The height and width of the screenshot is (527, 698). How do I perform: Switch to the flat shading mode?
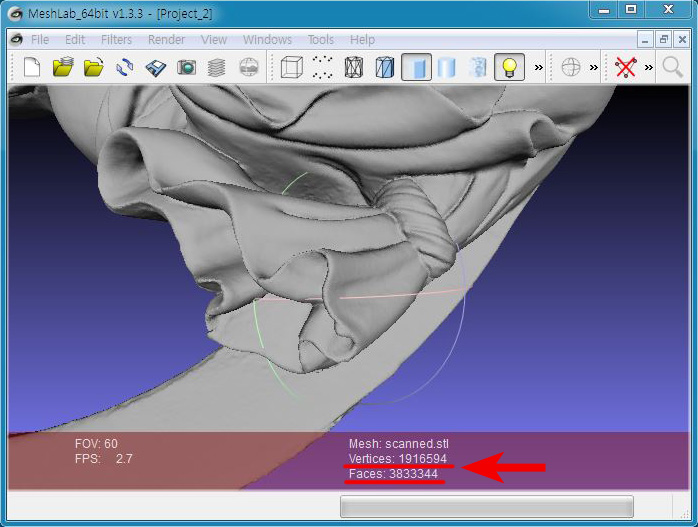(416, 67)
